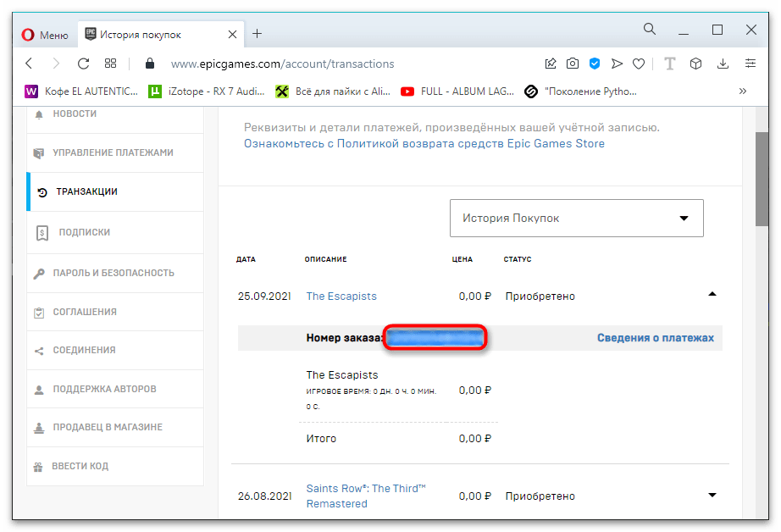Click the heart bookmark icon
781x532 pixels.
[639, 64]
